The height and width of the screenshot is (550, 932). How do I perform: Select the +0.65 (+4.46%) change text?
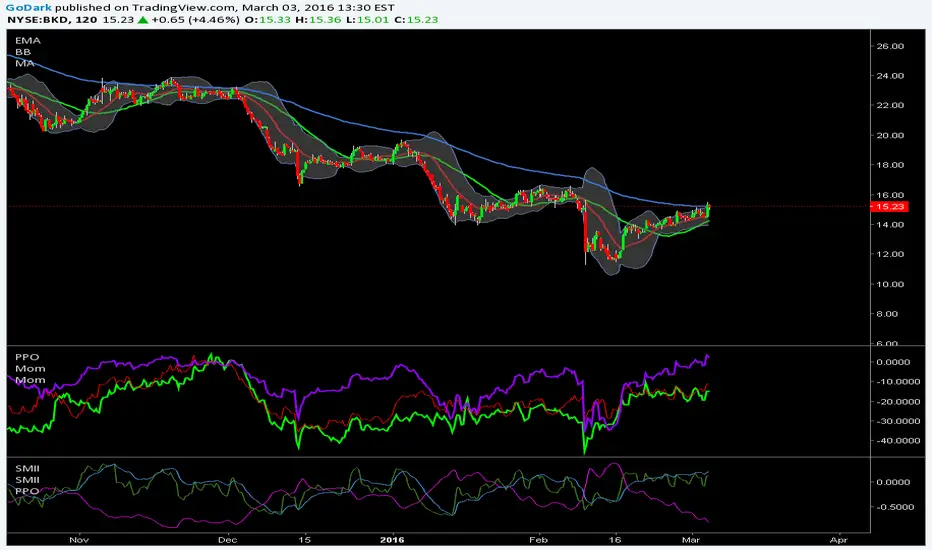tap(196, 20)
